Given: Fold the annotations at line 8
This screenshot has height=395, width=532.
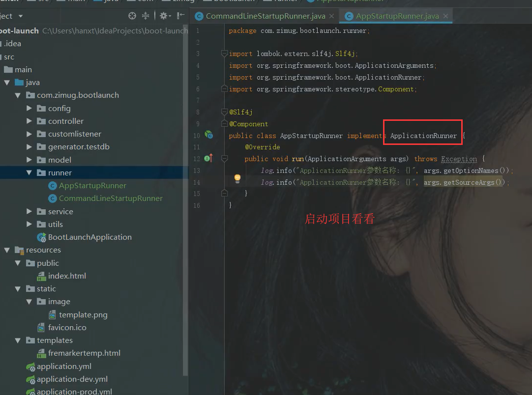Looking at the screenshot, I should (224, 112).
